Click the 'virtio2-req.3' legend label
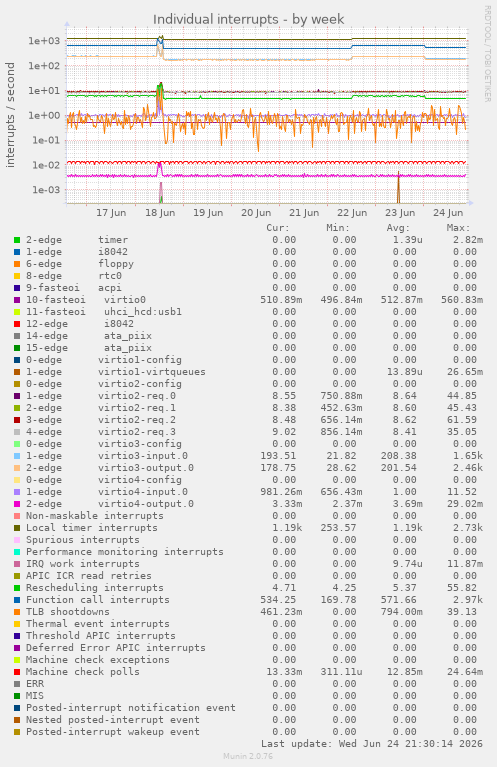Image resolution: width=497 pixels, height=767 pixels. pos(137,432)
